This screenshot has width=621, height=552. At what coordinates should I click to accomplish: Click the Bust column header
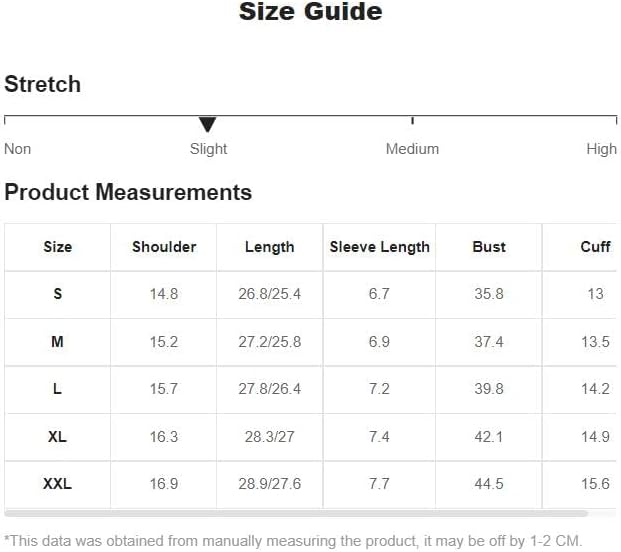click(489, 247)
